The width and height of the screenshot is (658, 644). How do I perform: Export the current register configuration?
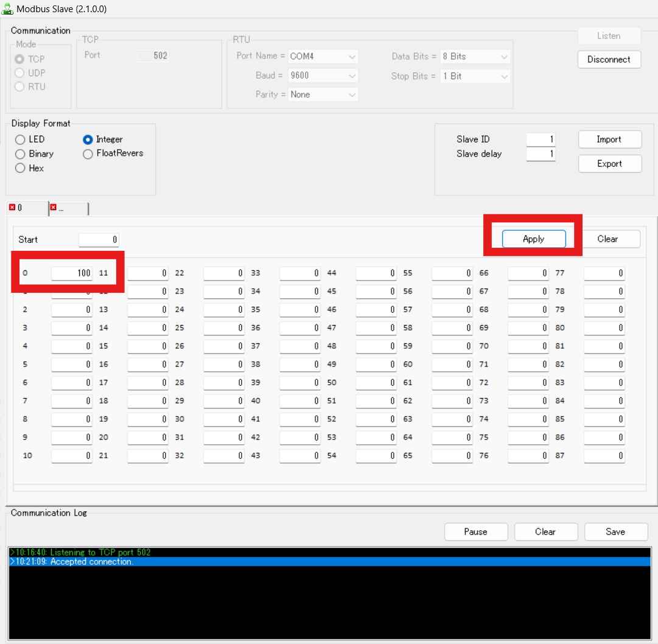click(609, 163)
